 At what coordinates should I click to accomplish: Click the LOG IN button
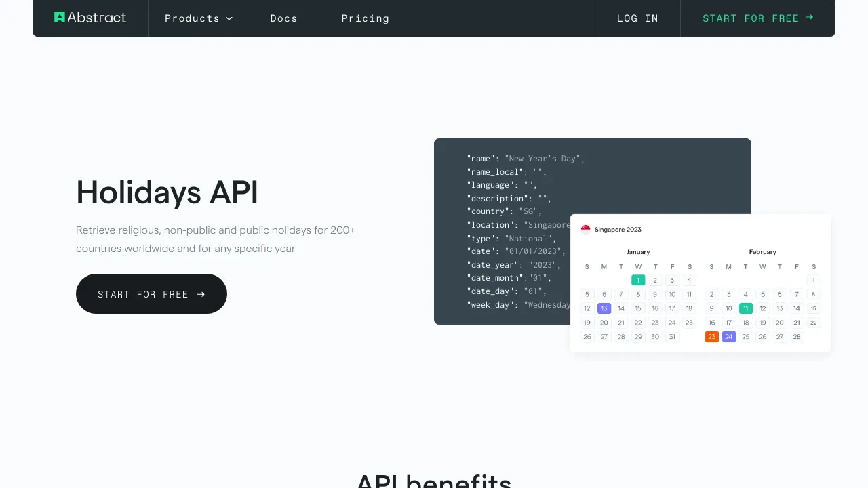tap(637, 18)
